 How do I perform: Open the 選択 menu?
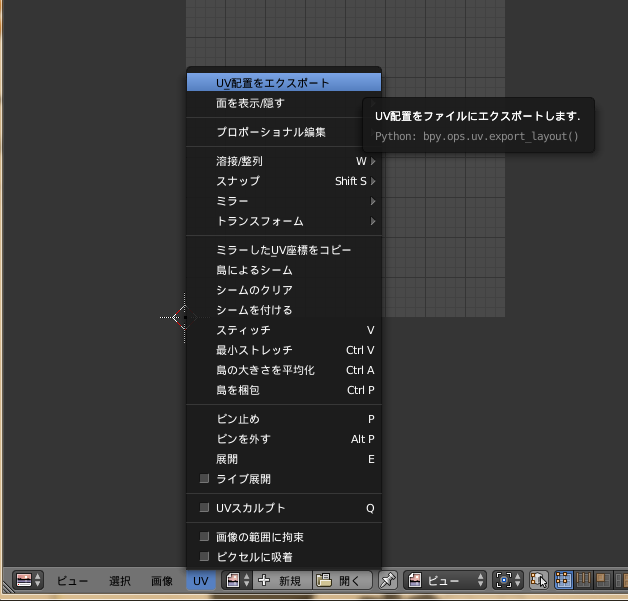click(120, 581)
